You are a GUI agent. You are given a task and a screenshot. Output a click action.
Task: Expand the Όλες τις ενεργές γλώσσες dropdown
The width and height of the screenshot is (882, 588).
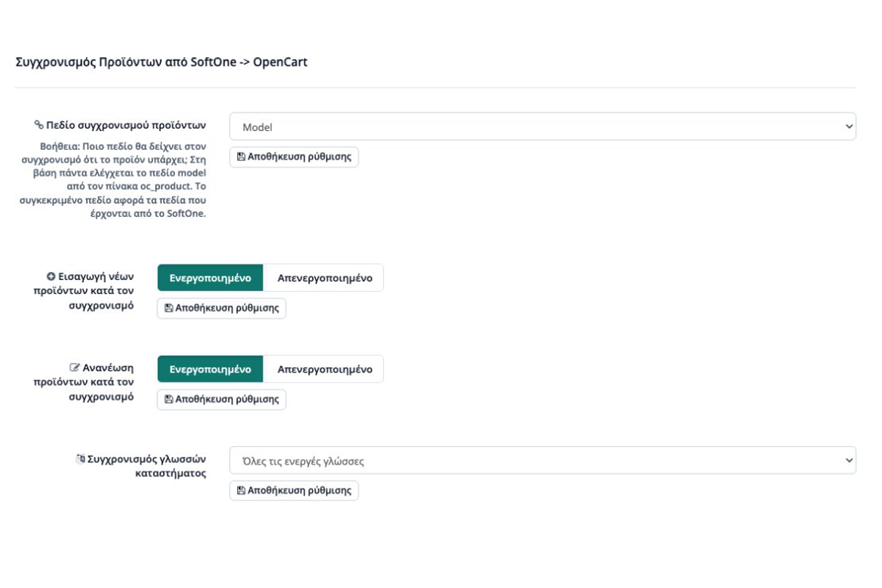click(x=542, y=461)
